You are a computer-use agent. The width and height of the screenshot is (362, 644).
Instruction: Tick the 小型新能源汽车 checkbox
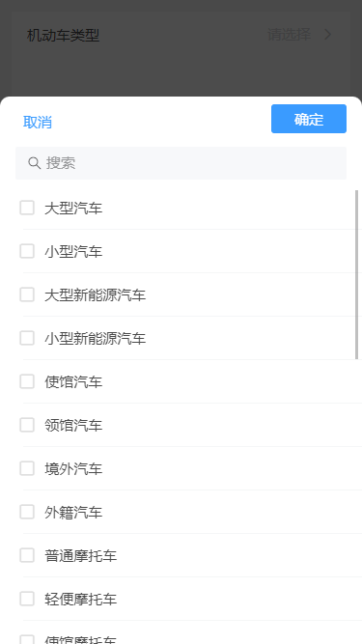pyautogui.click(x=27, y=338)
